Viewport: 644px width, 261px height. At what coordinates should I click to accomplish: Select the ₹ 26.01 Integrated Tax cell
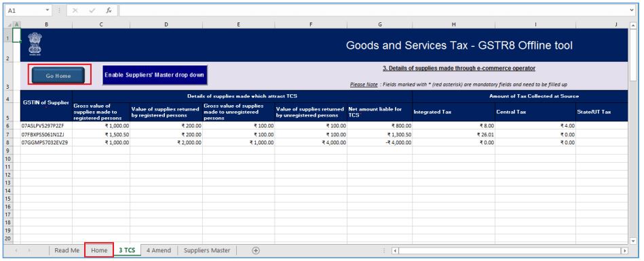click(453, 134)
